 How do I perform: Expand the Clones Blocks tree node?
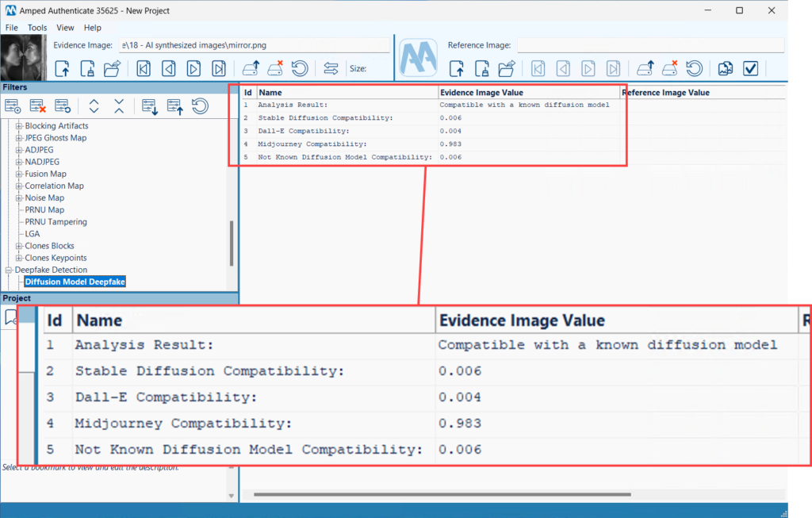click(x=19, y=246)
